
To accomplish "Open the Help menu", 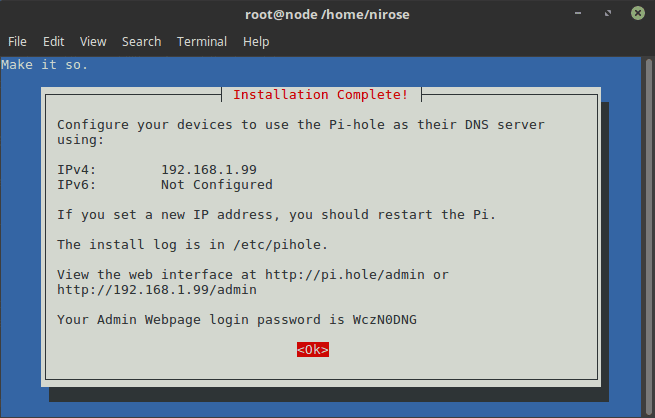I will 256,42.
